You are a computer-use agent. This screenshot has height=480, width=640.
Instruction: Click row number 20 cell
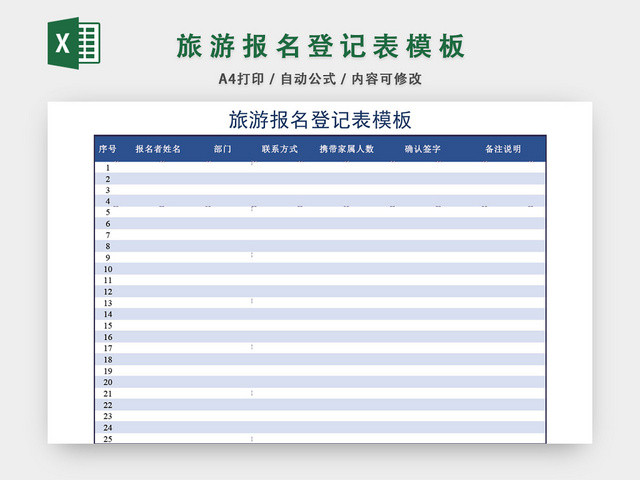tap(108, 382)
